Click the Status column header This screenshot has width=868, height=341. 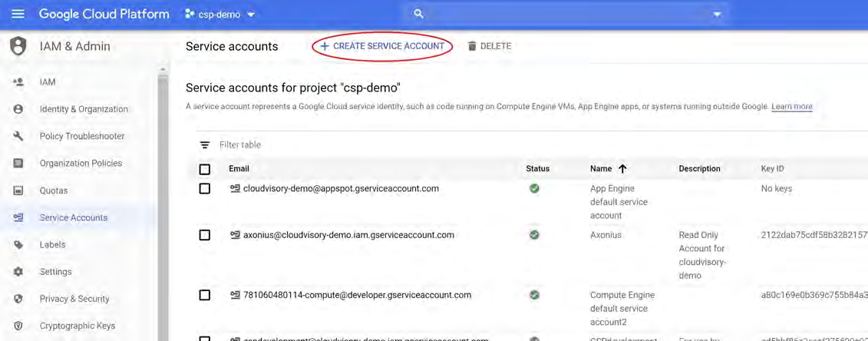pos(537,169)
